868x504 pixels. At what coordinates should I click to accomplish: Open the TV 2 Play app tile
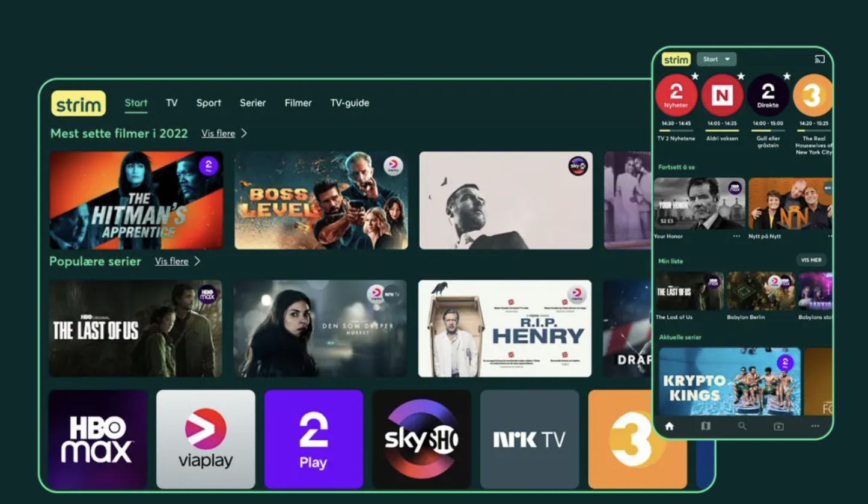pyautogui.click(x=314, y=439)
